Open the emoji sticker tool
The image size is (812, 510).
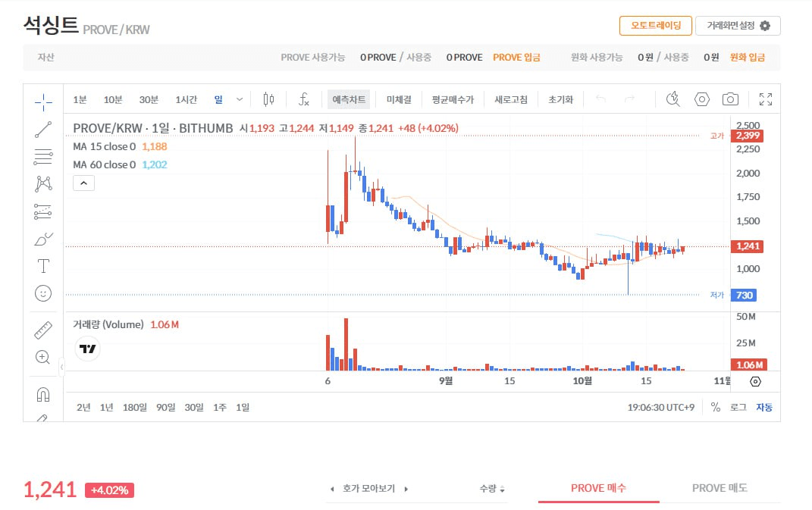(43, 293)
